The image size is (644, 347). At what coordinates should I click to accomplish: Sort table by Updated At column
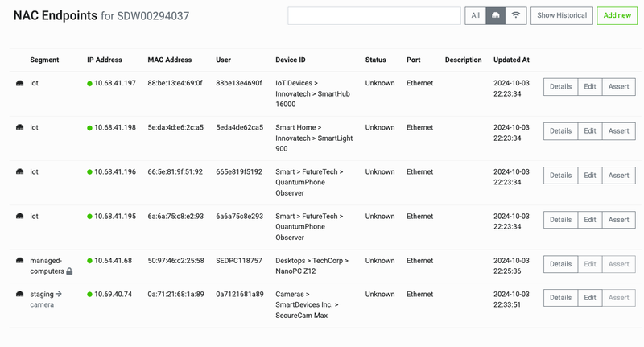tap(511, 60)
